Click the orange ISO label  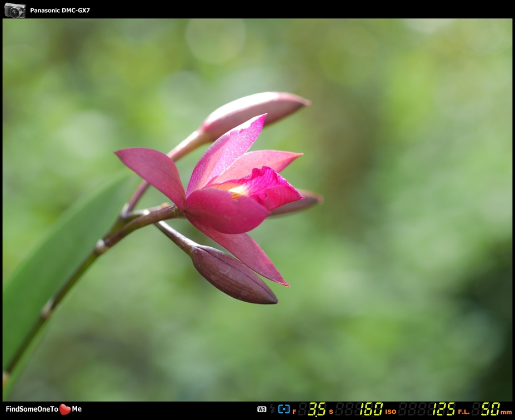pyautogui.click(x=391, y=412)
